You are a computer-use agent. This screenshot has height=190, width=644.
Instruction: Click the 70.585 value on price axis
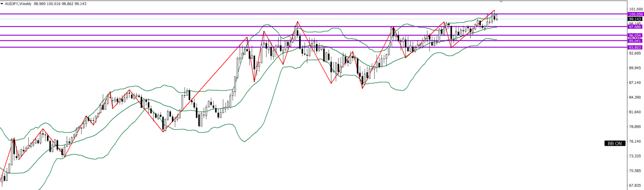click(635, 171)
